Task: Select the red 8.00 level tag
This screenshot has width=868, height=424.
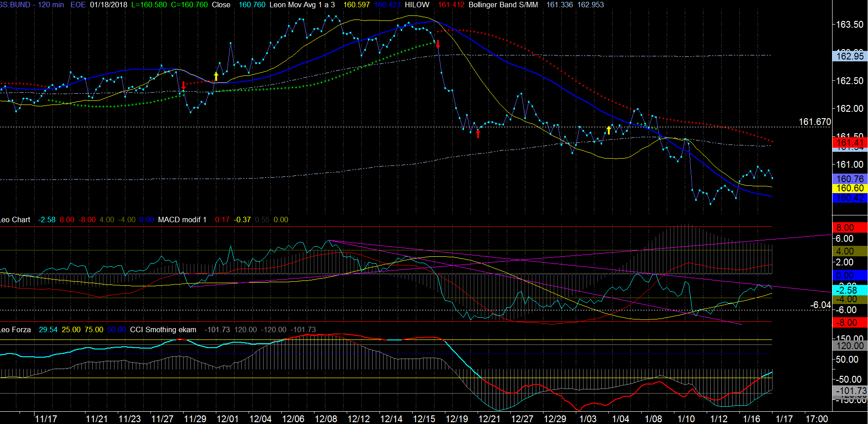Action: [x=850, y=228]
